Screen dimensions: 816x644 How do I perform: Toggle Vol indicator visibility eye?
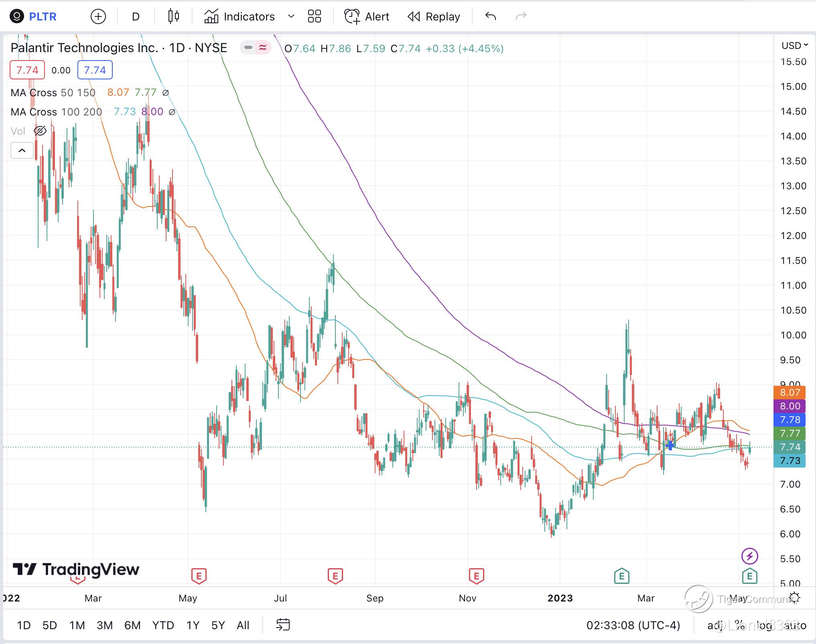click(40, 131)
